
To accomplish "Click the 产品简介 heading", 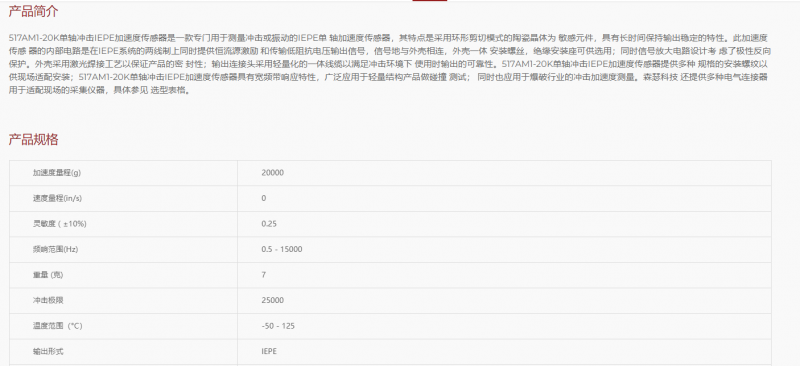I will click(33, 12).
